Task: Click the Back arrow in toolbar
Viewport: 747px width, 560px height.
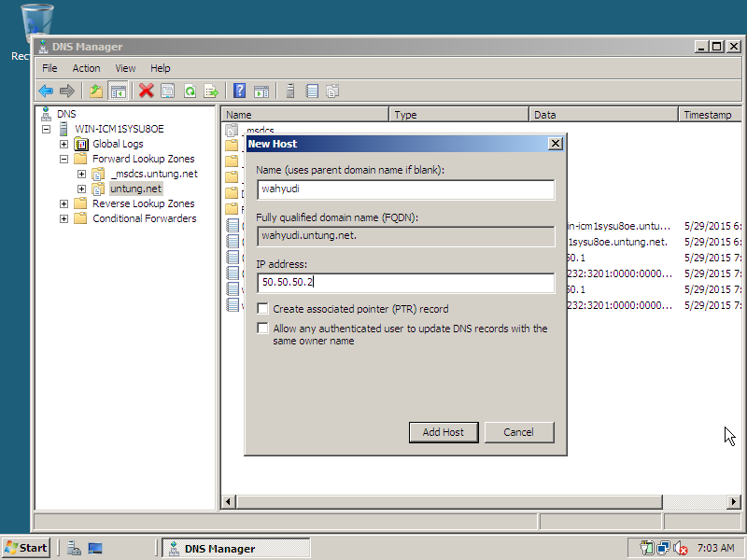Action: (46, 91)
